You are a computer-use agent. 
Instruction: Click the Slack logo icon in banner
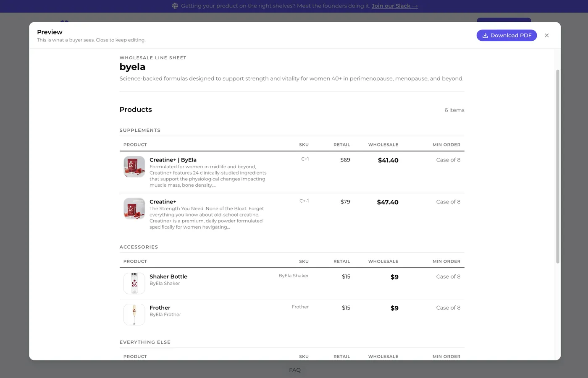(175, 6)
